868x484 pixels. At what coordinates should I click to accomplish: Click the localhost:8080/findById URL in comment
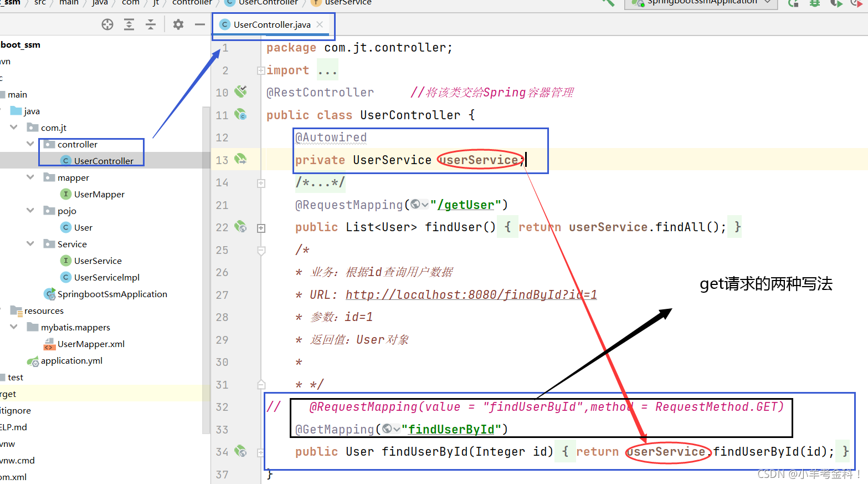[x=471, y=294]
